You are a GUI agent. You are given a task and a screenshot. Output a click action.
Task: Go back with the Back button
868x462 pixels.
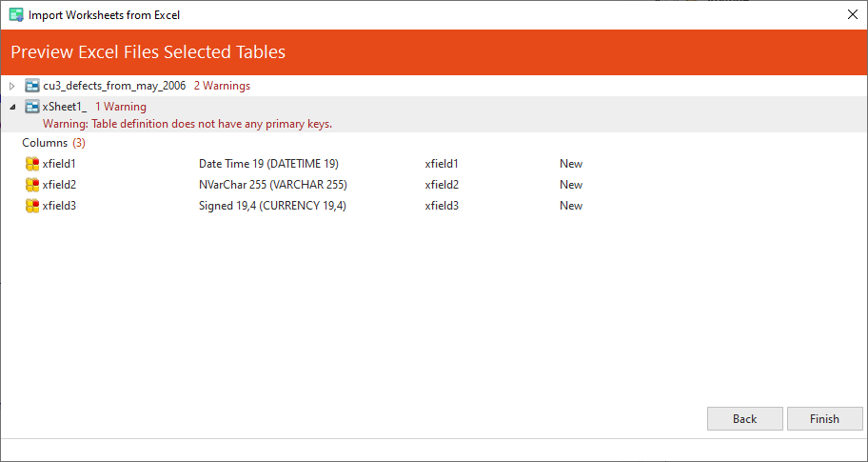coord(744,418)
